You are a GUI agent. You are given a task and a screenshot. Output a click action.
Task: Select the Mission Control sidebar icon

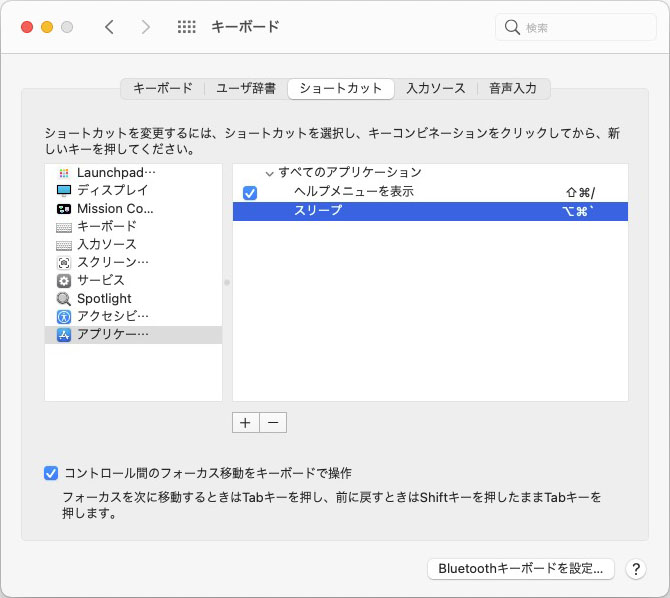pos(64,208)
